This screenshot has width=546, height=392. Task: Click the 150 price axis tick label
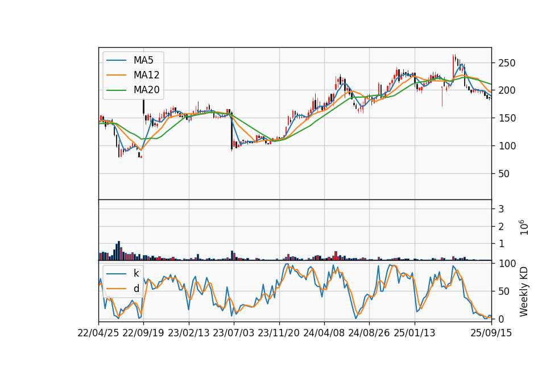[507, 118]
